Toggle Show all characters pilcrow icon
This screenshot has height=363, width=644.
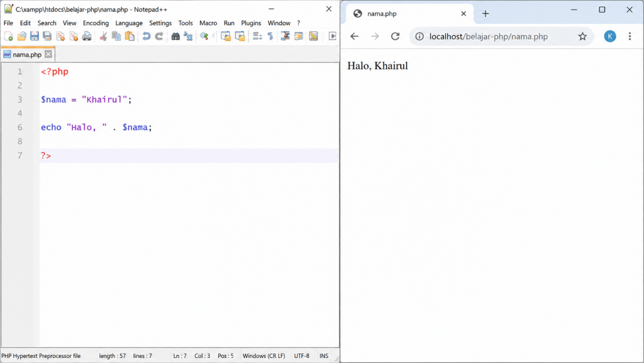(270, 36)
